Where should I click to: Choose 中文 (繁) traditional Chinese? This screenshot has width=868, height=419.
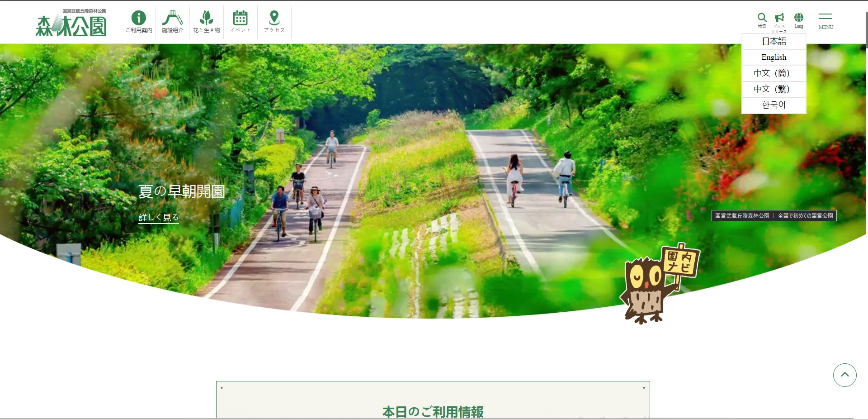[774, 89]
